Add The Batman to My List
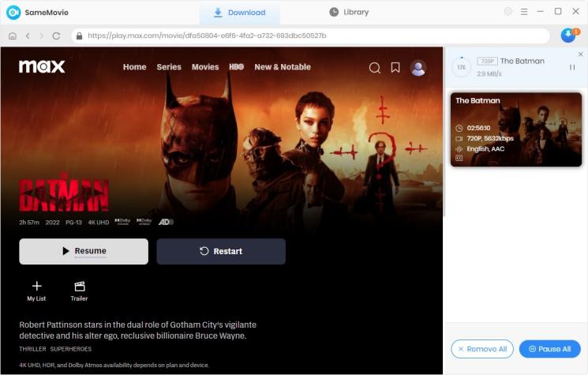This screenshot has height=375, width=588. [x=36, y=291]
